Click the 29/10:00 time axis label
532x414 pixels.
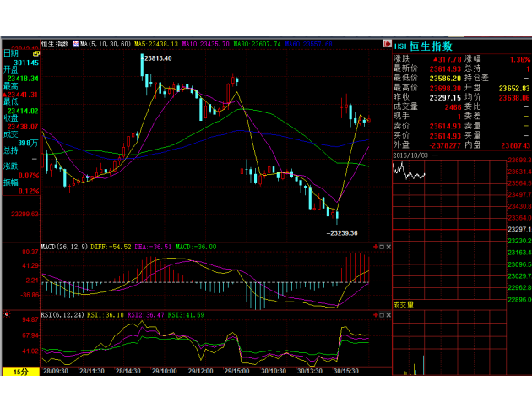tap(164, 371)
